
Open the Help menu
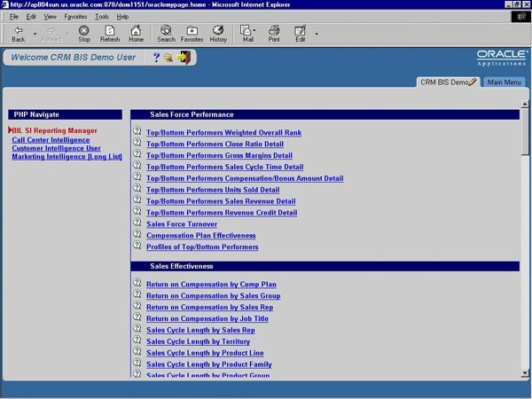point(122,17)
